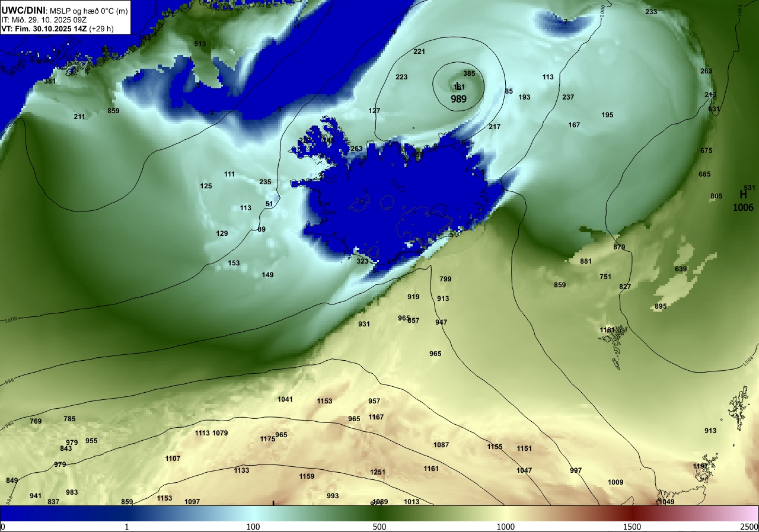Image resolution: width=759 pixels, height=532 pixels.
Task: Select the value 1133
Action: (x=241, y=470)
